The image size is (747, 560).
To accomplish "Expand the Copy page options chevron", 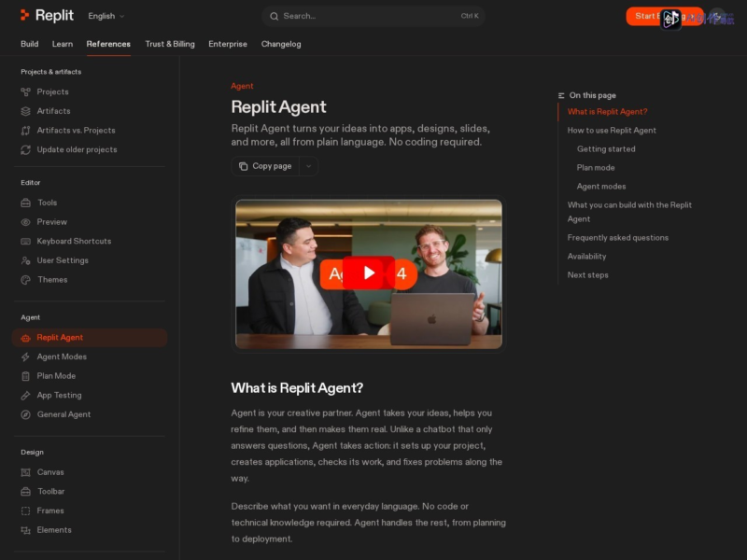I will [309, 166].
